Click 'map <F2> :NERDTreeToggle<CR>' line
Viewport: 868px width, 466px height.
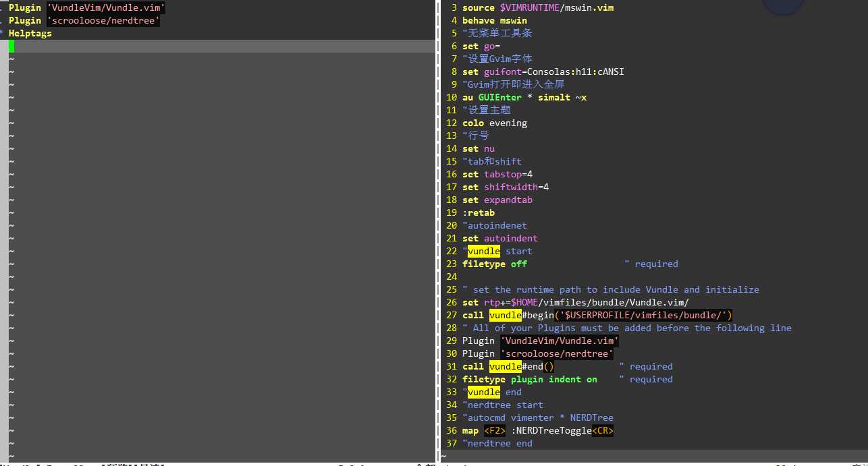click(x=538, y=430)
